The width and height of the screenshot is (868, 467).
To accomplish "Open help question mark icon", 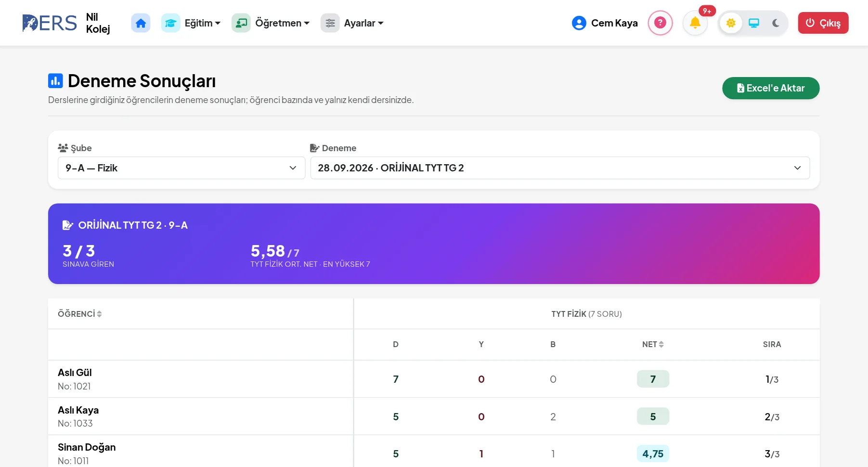I will point(660,23).
